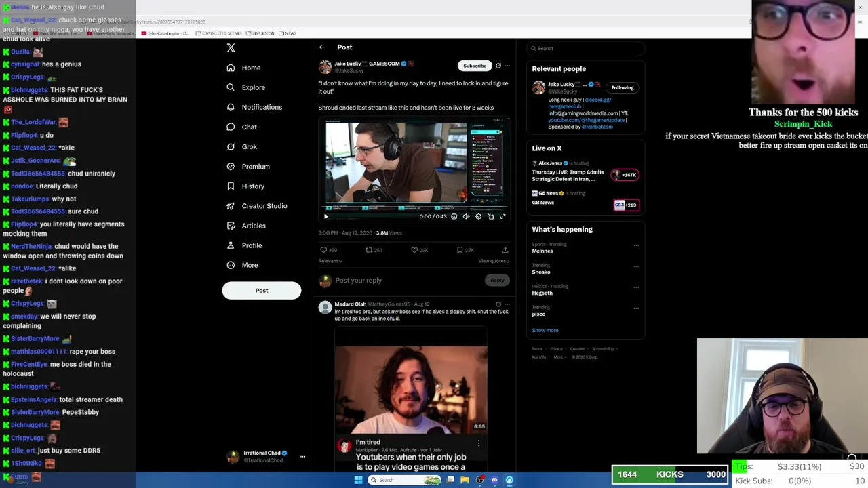Open options for McInnes trend
This screenshot has height=488, width=868.
636,245
